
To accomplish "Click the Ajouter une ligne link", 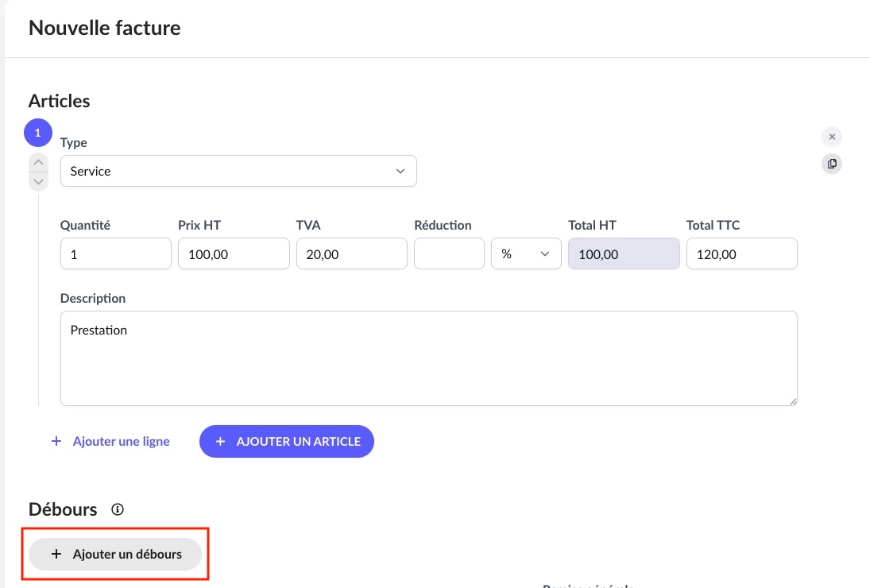I will [x=110, y=441].
